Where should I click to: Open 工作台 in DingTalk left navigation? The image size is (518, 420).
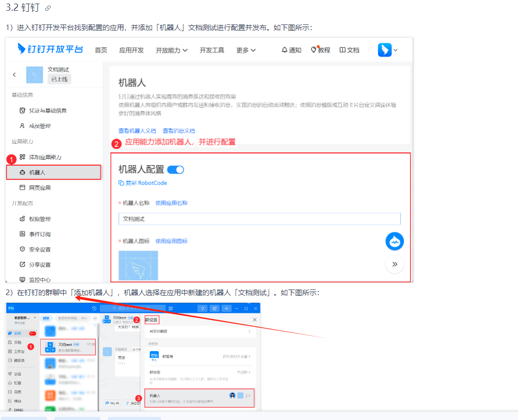click(16, 352)
